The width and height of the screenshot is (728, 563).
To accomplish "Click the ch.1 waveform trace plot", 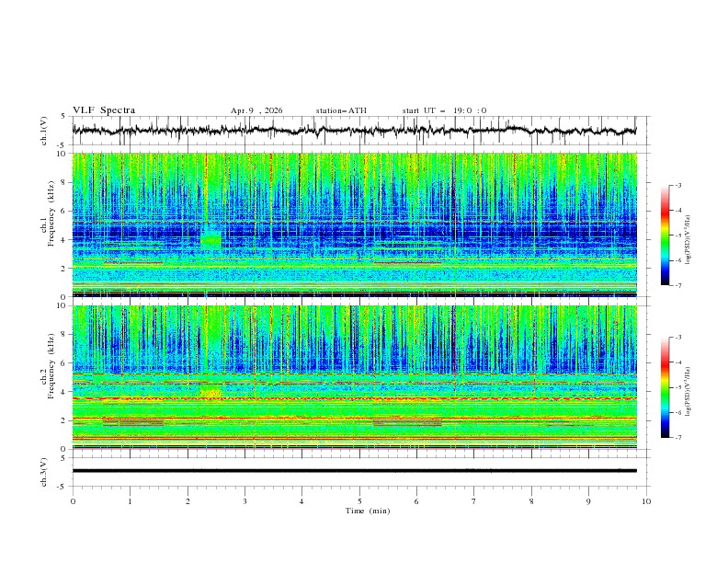I will [x=354, y=131].
